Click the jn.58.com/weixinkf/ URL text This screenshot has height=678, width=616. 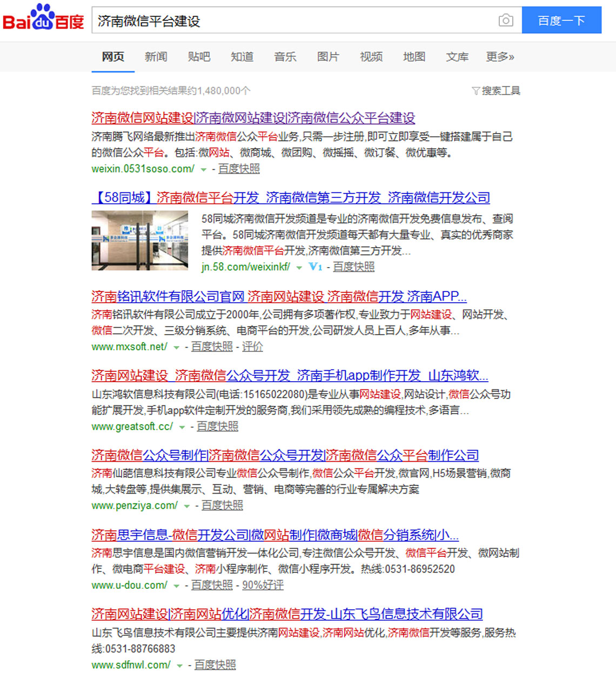pyautogui.click(x=246, y=267)
